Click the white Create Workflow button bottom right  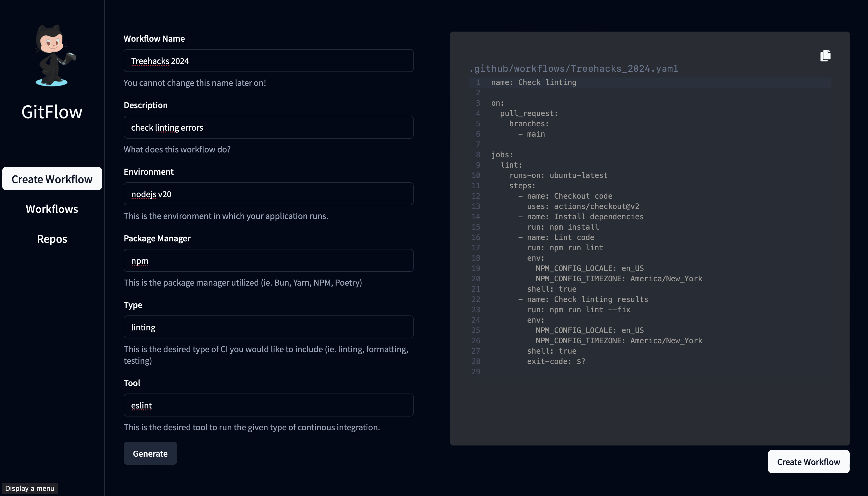tap(808, 462)
